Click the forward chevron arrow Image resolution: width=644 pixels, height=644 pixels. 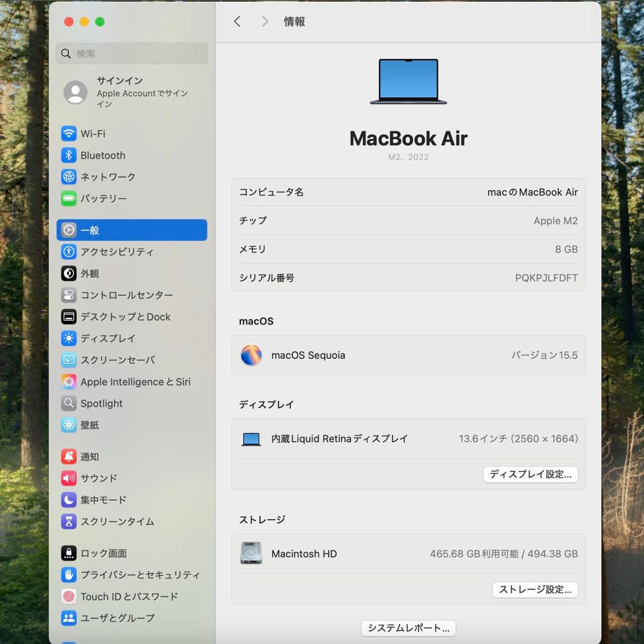pos(264,21)
